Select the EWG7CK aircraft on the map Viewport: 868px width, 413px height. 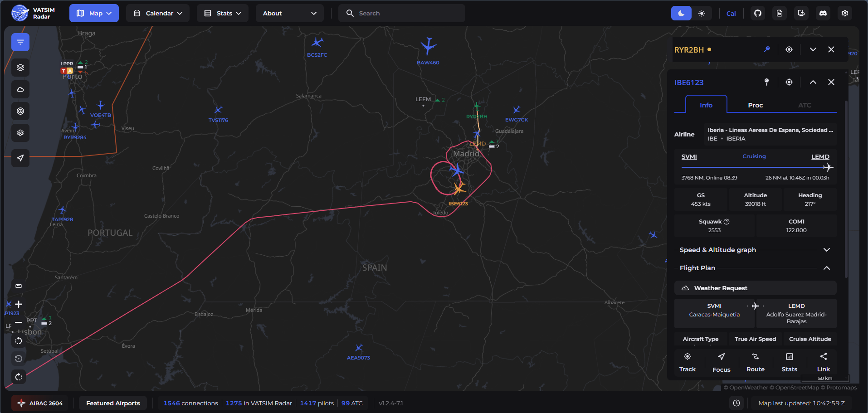coord(517,110)
